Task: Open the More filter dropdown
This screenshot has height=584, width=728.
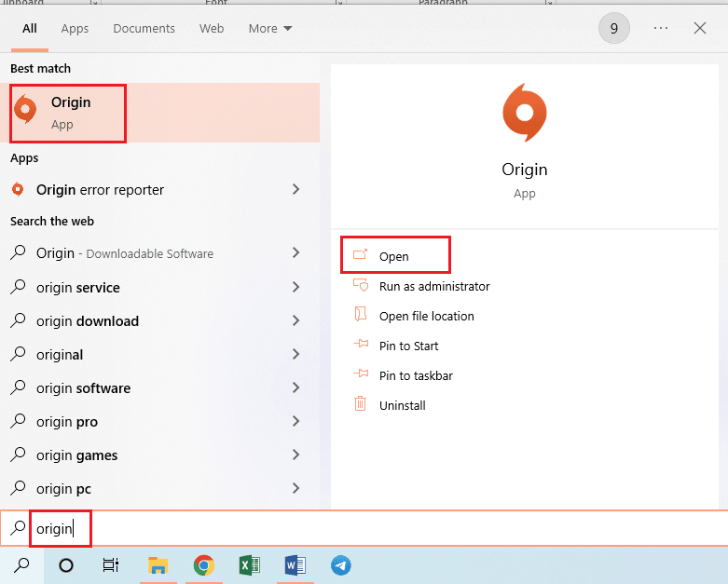Action: pyautogui.click(x=270, y=28)
